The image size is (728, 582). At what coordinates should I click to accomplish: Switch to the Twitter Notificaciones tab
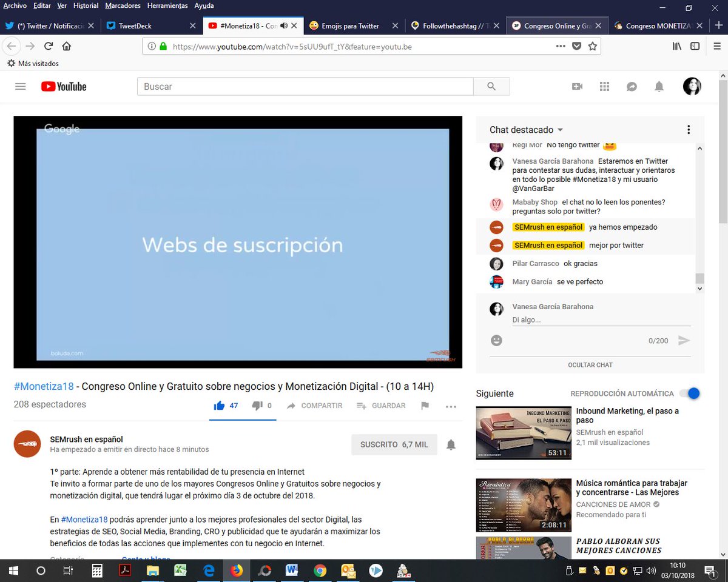pyautogui.click(x=50, y=25)
